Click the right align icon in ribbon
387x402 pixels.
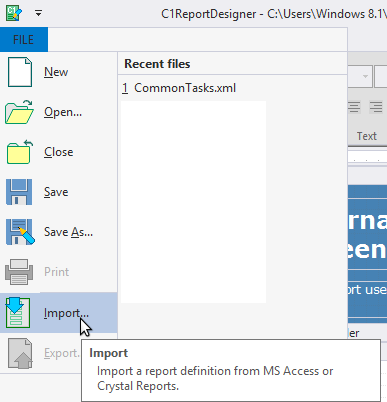coord(376,107)
